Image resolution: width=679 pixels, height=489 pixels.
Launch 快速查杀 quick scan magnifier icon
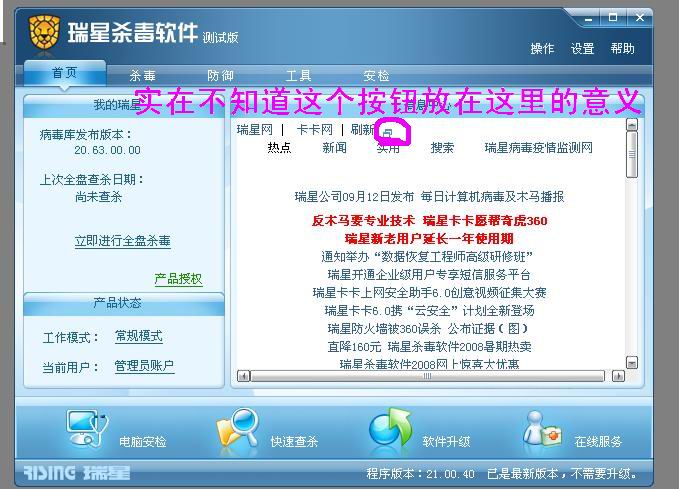238,428
